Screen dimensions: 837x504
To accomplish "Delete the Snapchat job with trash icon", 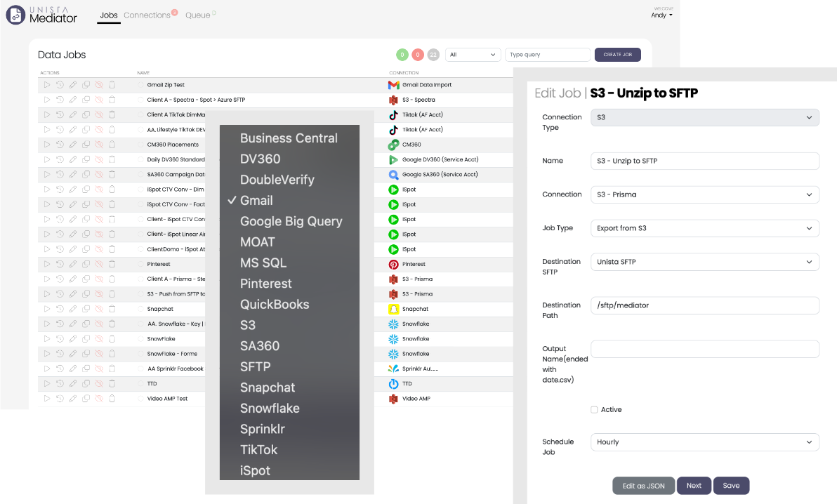I will tap(112, 309).
